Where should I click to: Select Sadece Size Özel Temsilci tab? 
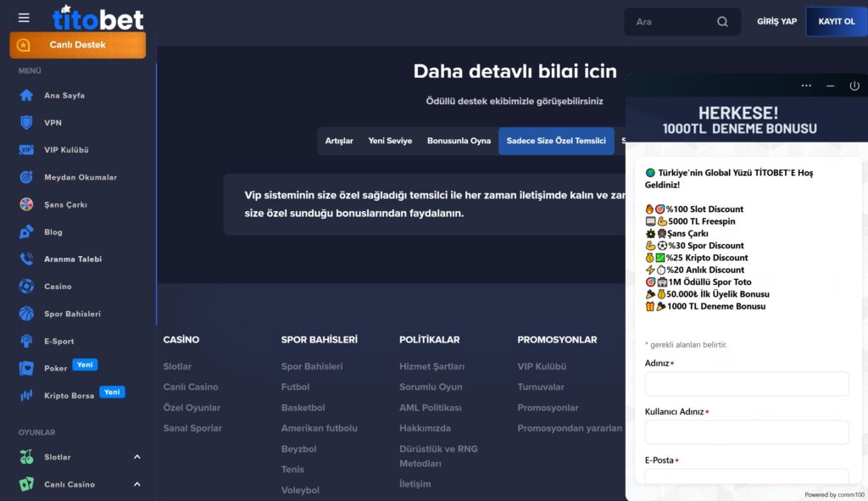(x=556, y=142)
